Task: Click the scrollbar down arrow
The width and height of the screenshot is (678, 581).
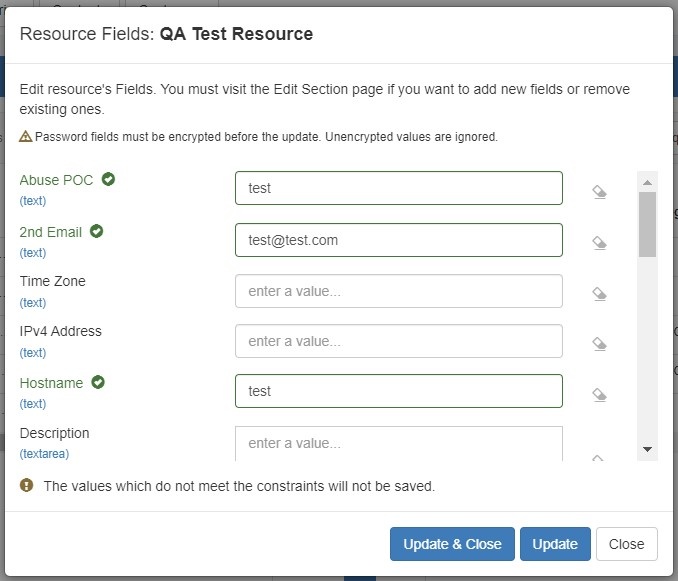Action: point(647,450)
